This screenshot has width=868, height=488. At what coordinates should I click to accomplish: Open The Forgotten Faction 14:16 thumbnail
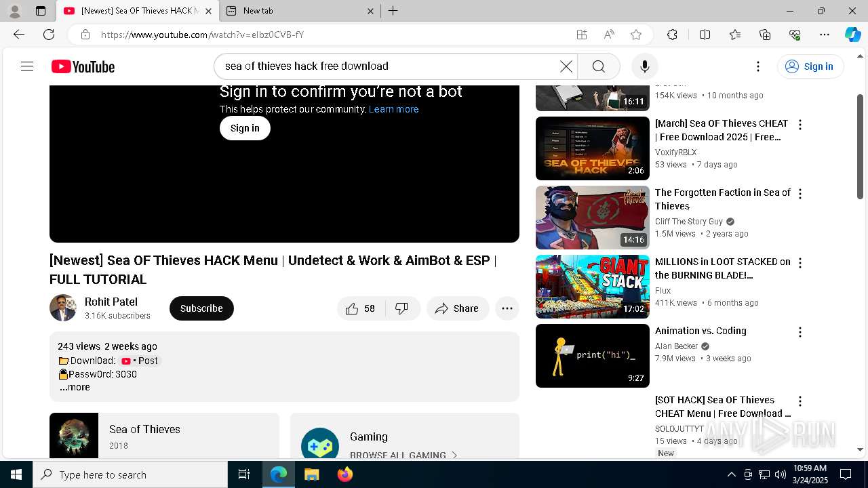click(x=593, y=218)
